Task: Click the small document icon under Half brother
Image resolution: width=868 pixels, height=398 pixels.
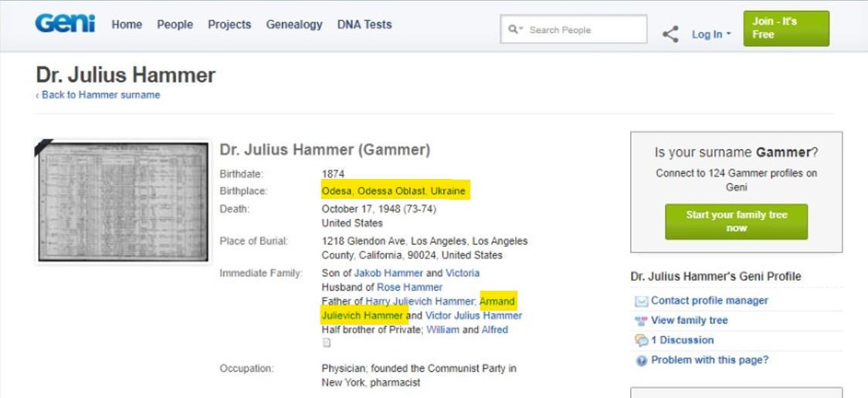Action: 327,342
